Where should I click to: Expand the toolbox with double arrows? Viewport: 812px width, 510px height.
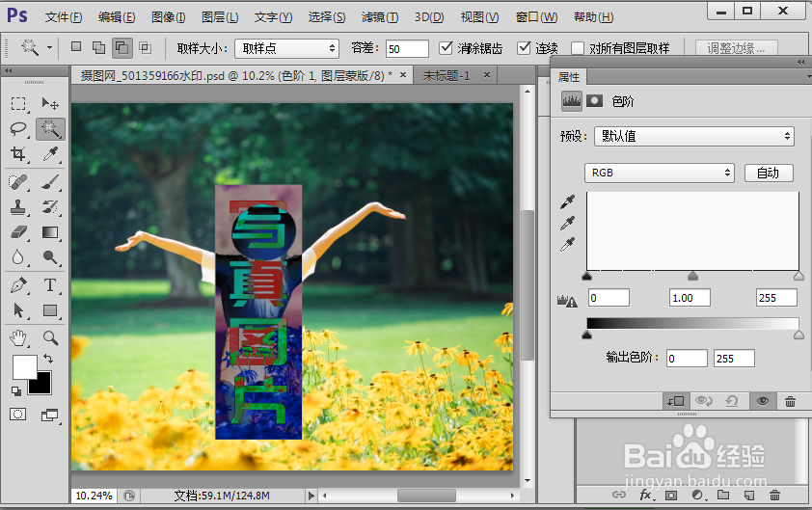[x=9, y=70]
